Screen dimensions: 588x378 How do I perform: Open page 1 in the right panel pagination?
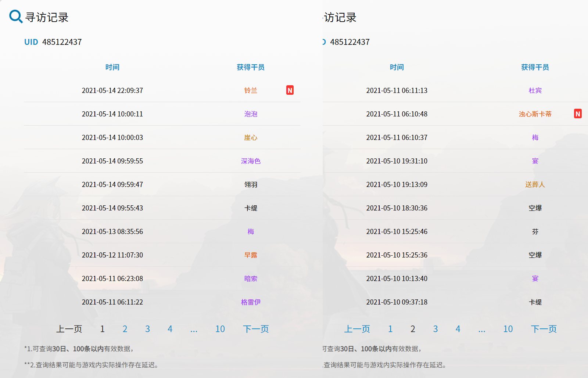click(390, 329)
